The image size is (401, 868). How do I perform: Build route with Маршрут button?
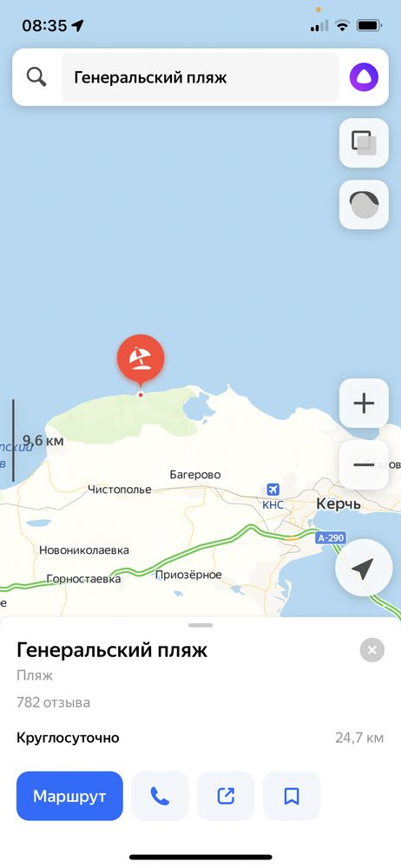69,796
